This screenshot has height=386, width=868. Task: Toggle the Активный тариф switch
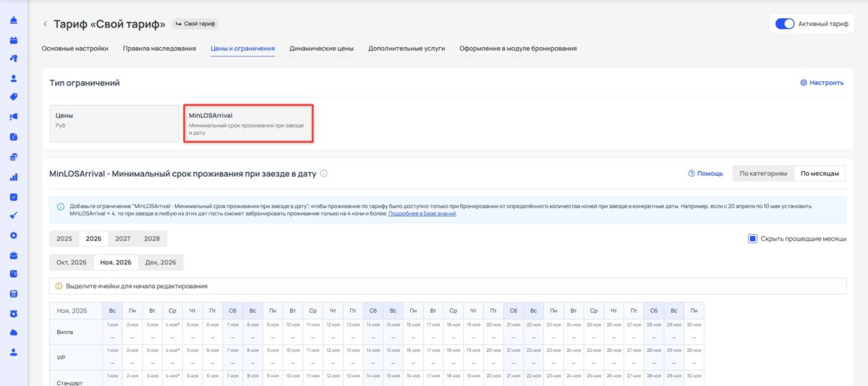pyautogui.click(x=785, y=24)
